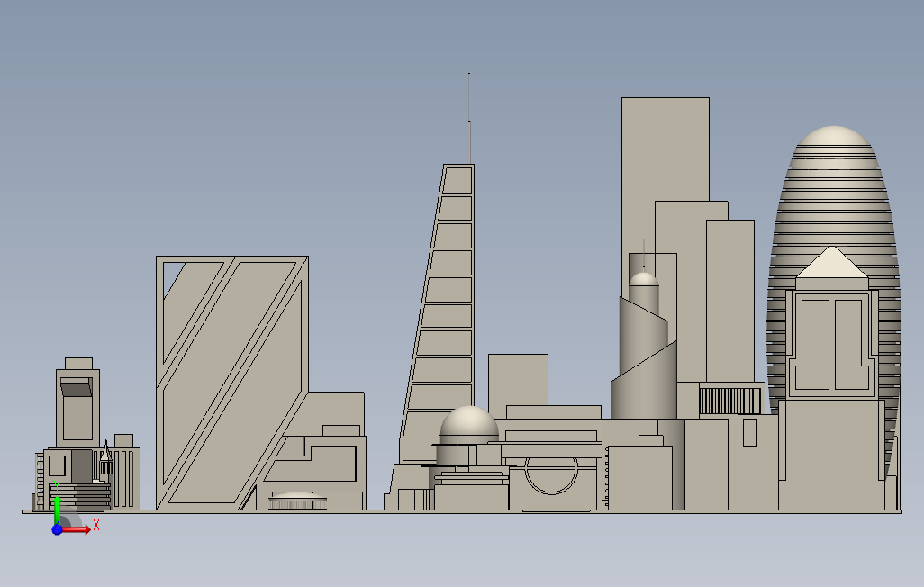Click the blue origin sphere of the triad

coord(57,530)
